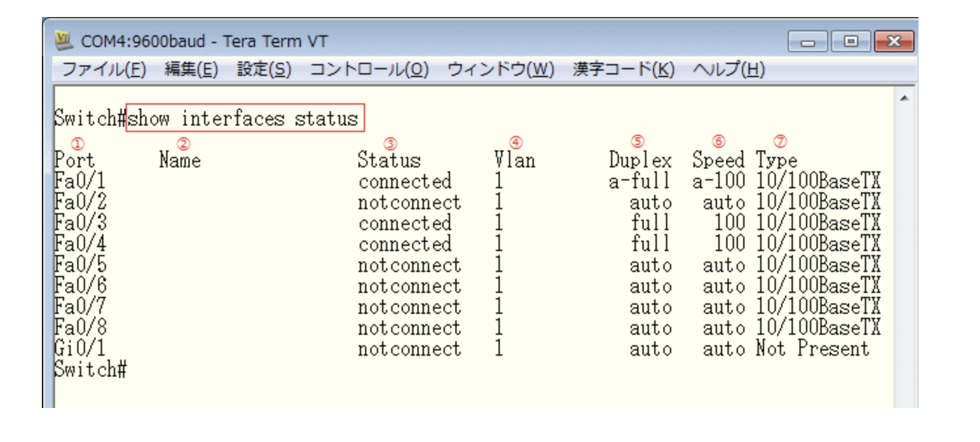The width and height of the screenshot is (980, 442).
Task: Open the 設定(S) menu
Action: tap(264, 69)
